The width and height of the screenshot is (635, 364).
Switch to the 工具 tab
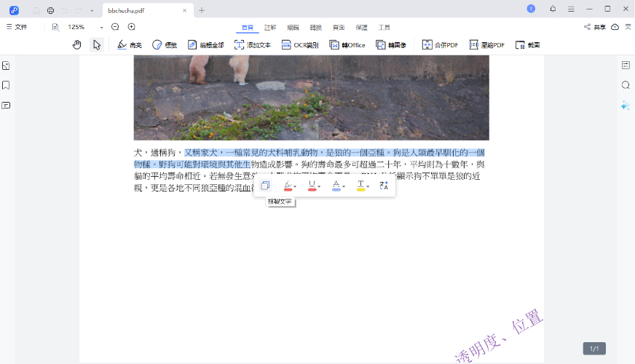(x=384, y=28)
